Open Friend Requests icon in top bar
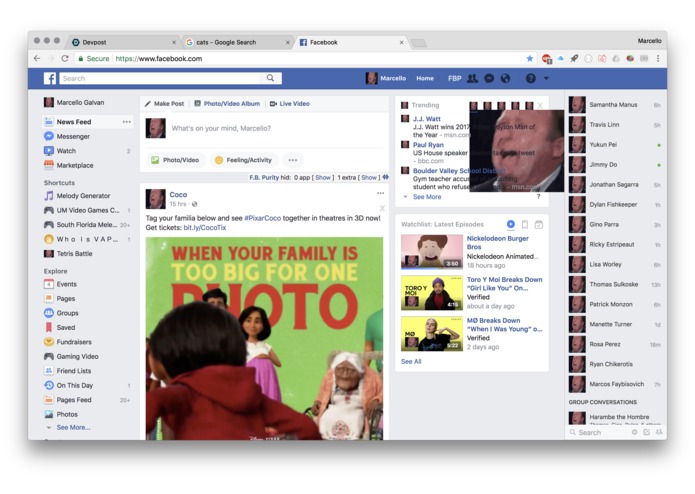 [x=472, y=78]
